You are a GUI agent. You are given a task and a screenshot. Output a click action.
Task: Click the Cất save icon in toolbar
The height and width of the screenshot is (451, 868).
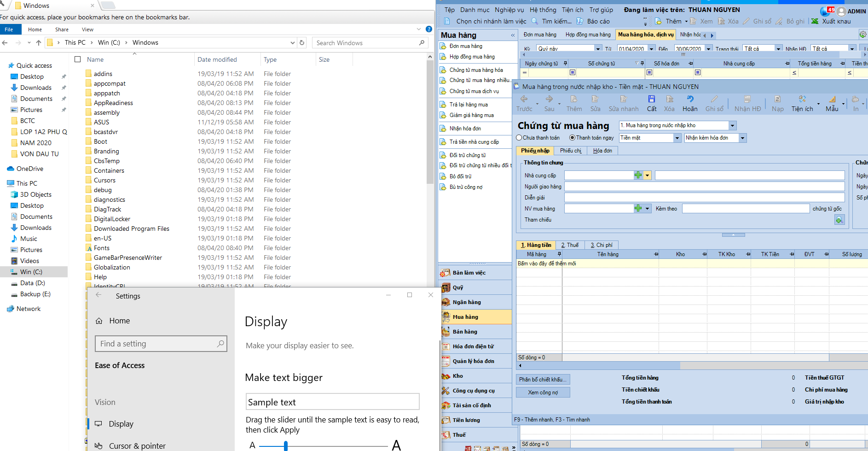coord(652,100)
